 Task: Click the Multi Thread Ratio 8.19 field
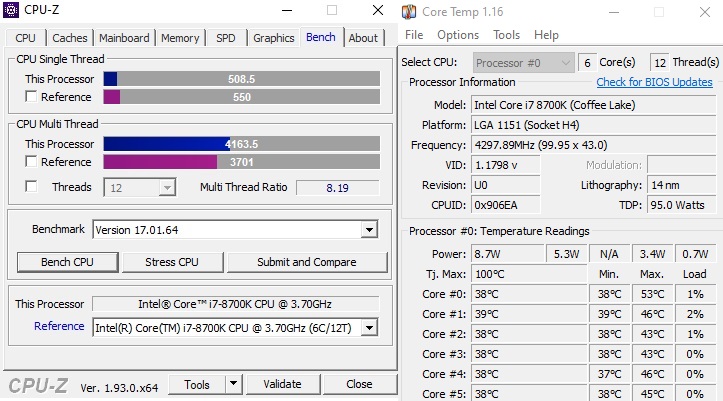click(338, 188)
